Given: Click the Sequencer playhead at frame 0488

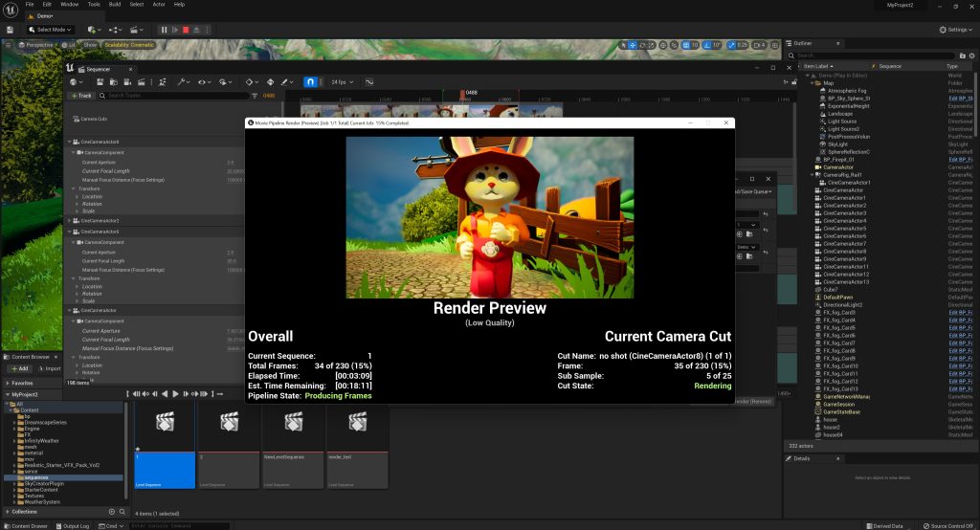Looking at the screenshot, I should coord(462,95).
